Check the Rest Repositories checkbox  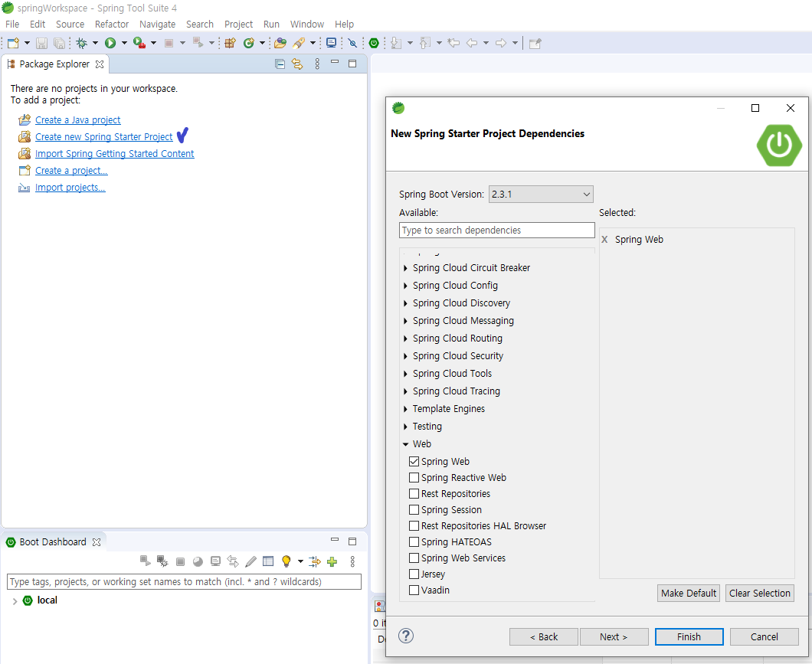[x=414, y=493]
